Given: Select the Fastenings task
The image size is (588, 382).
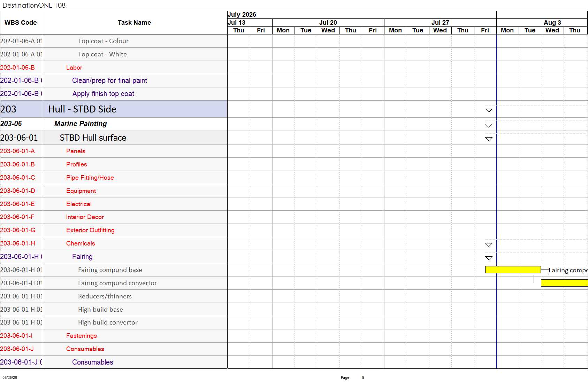Looking at the screenshot, I should click(x=82, y=336).
